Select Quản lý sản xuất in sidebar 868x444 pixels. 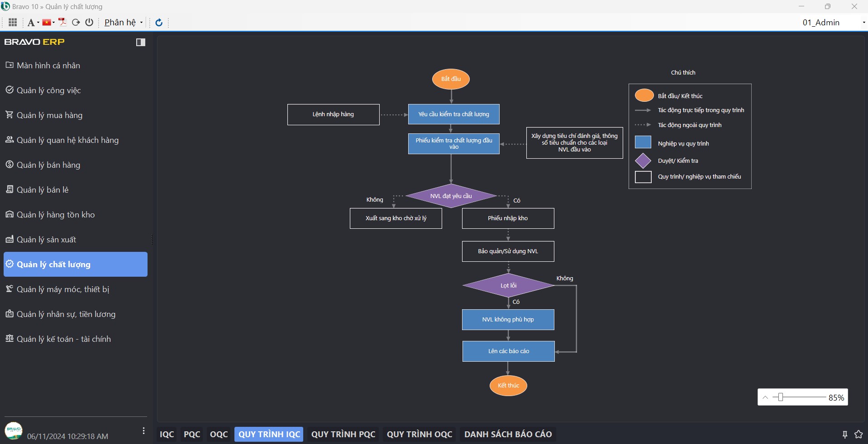pos(46,240)
